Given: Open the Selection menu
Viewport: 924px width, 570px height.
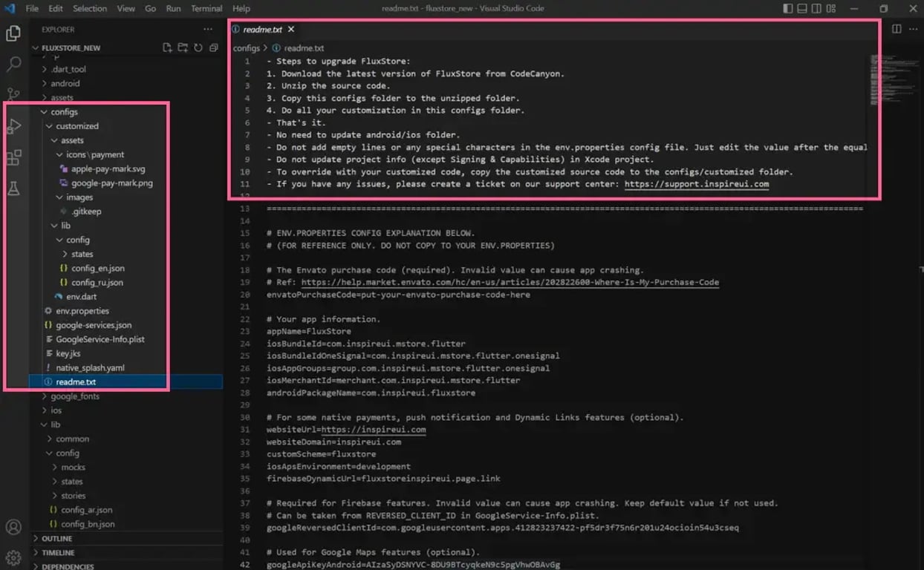Looking at the screenshot, I should [90, 9].
